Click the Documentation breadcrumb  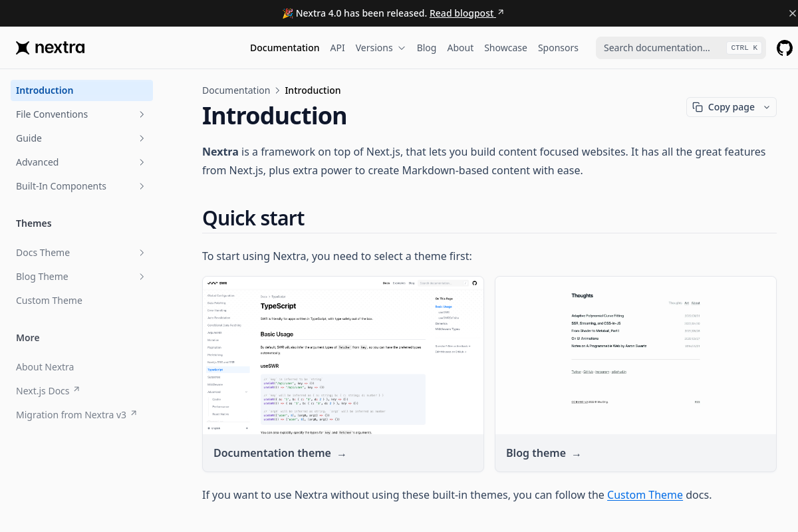click(x=236, y=90)
